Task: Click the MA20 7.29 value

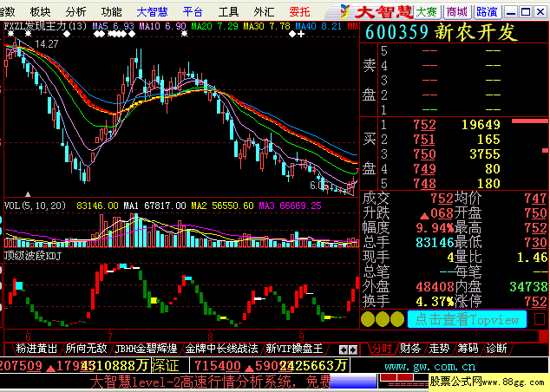Action: click(x=214, y=26)
